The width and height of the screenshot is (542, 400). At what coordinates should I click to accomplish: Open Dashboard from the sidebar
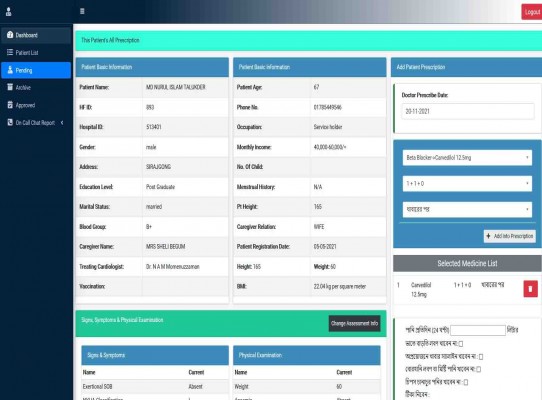[x=36, y=35]
